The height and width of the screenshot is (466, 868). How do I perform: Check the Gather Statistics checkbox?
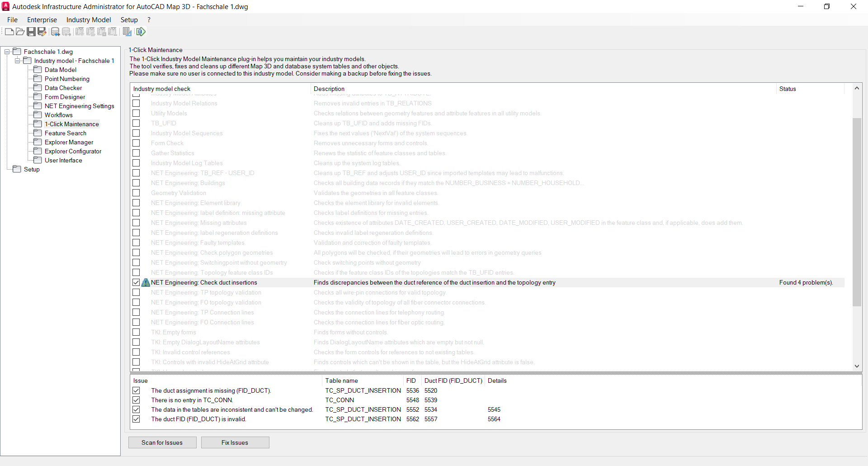[x=136, y=153]
